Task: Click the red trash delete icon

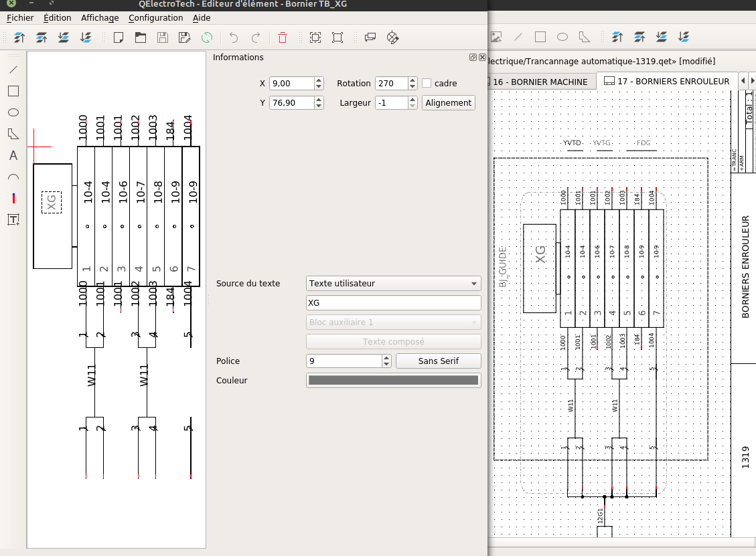Action: tap(283, 37)
